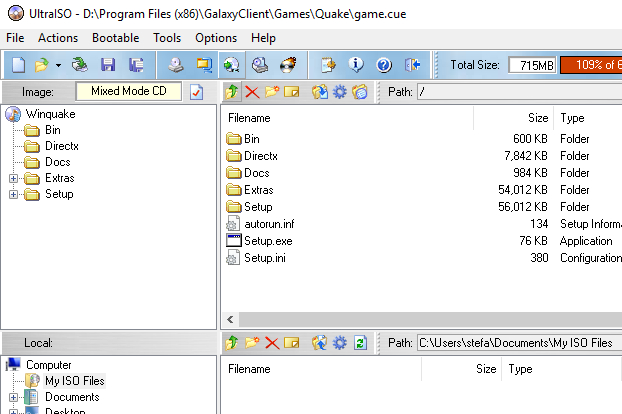The height and width of the screenshot is (414, 622).
Task: Click the blue Help question mark icon
Action: coord(384,65)
